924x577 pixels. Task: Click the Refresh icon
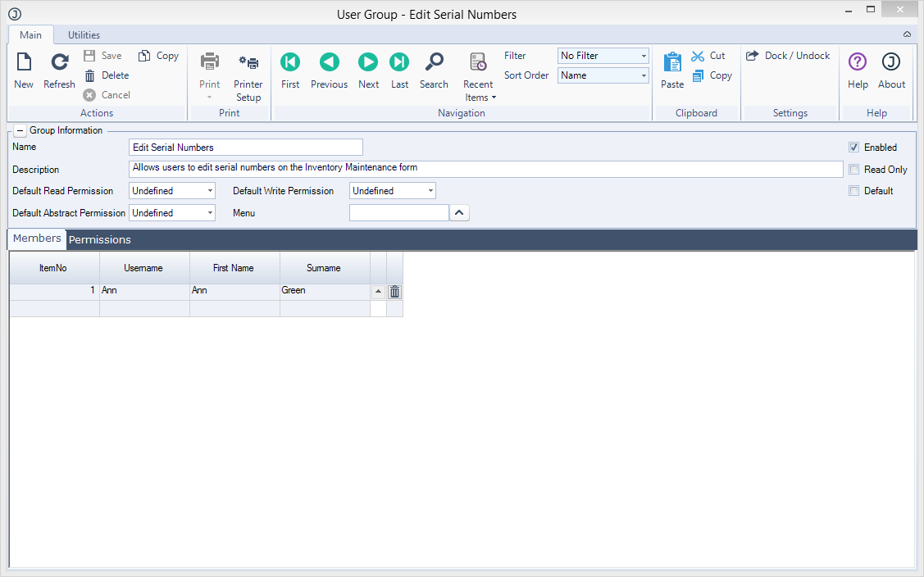point(59,63)
